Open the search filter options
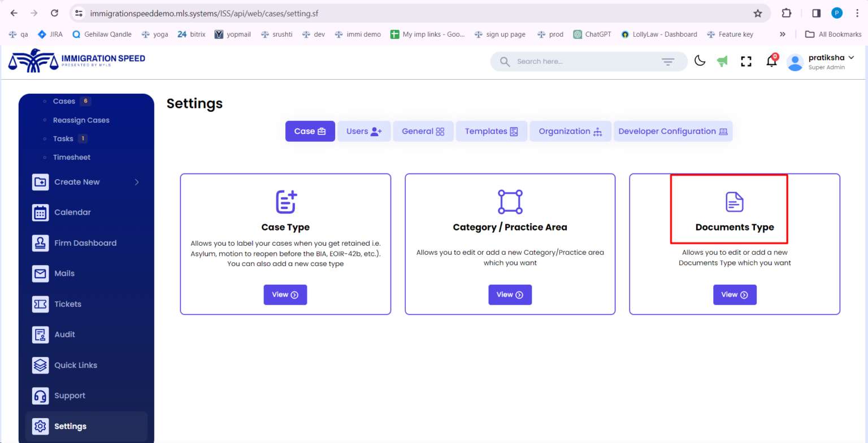The width and height of the screenshot is (868, 443). [x=667, y=61]
